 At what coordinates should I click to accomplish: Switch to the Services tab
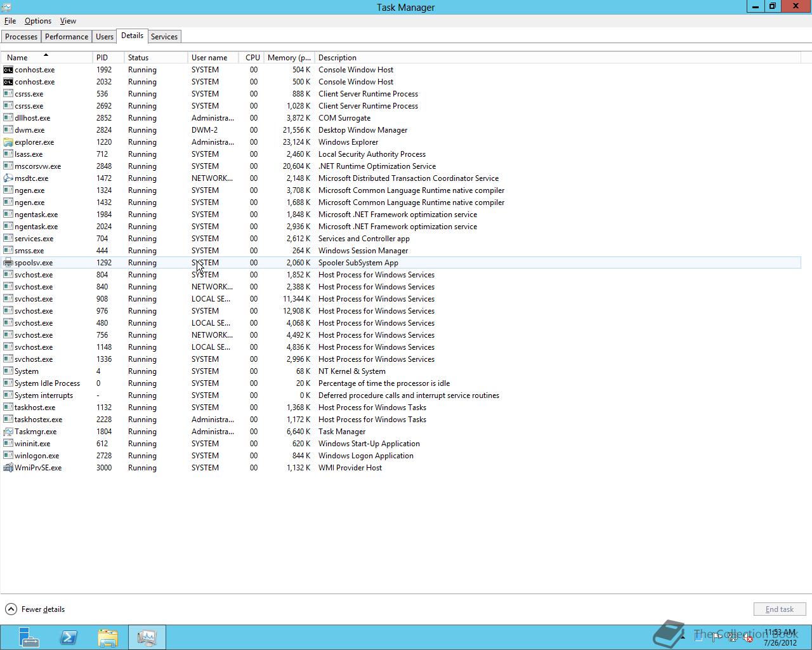tap(164, 37)
